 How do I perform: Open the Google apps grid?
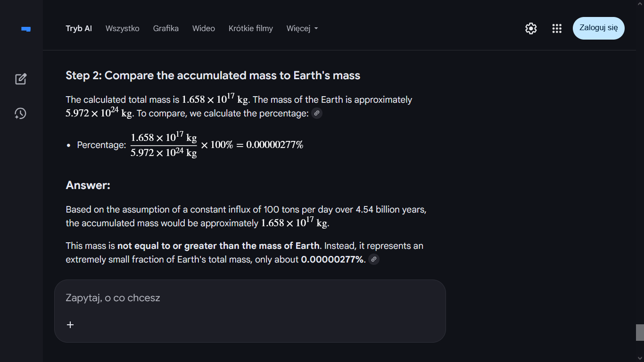tap(557, 29)
